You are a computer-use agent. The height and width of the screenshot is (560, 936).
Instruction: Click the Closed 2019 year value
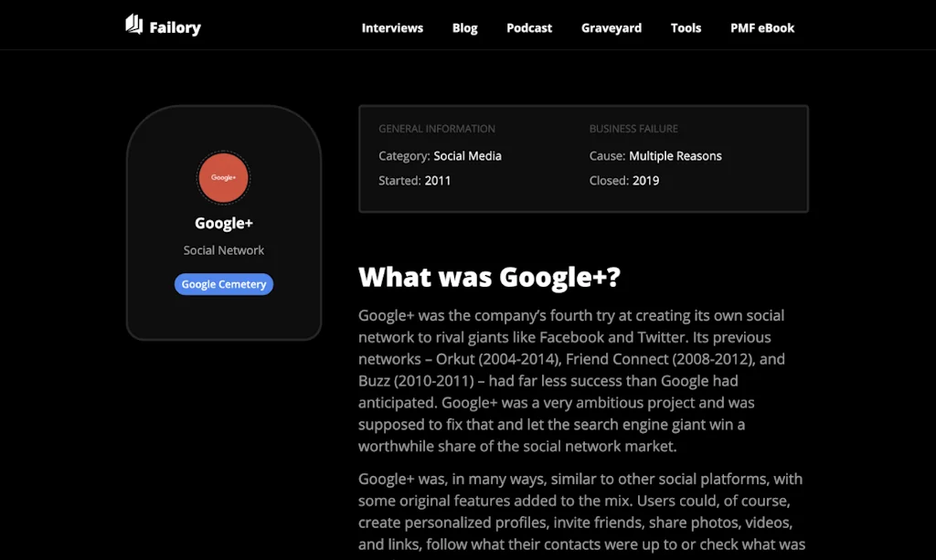click(645, 181)
